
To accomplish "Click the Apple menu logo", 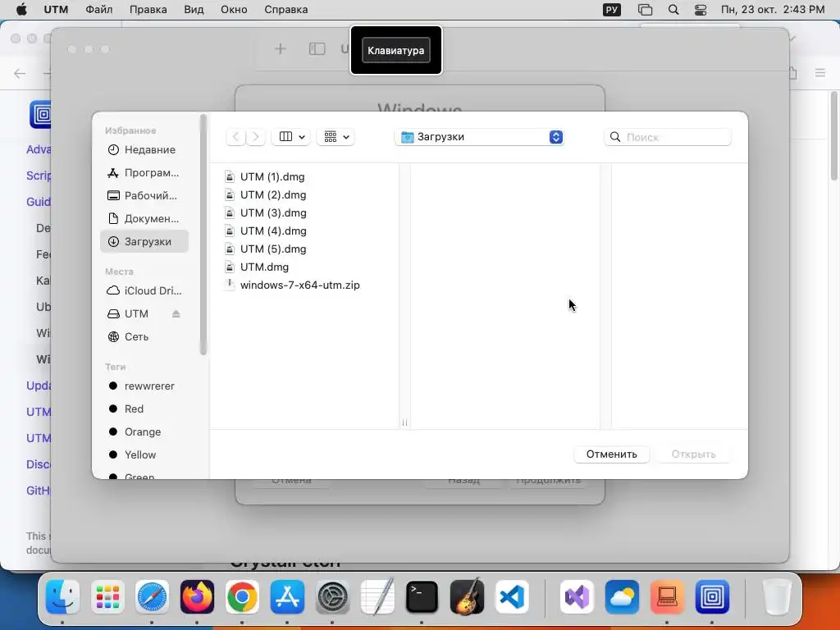I will pos(21,10).
